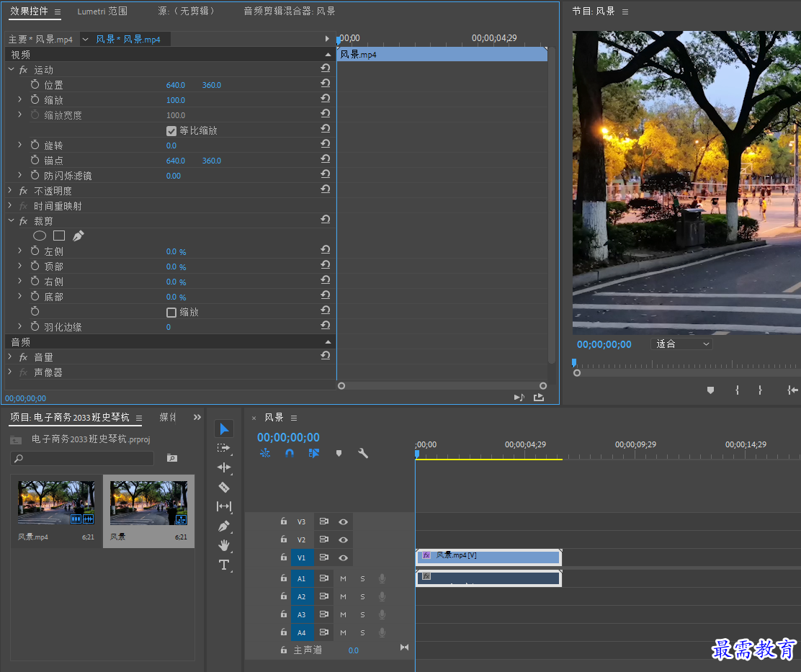Collapse the 裁剪 effect

[x=11, y=220]
